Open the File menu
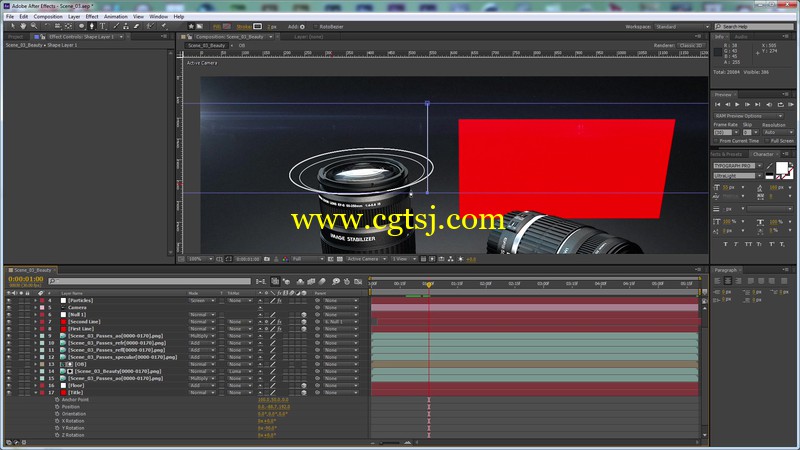Viewport: 800px width, 450px height. [10, 16]
